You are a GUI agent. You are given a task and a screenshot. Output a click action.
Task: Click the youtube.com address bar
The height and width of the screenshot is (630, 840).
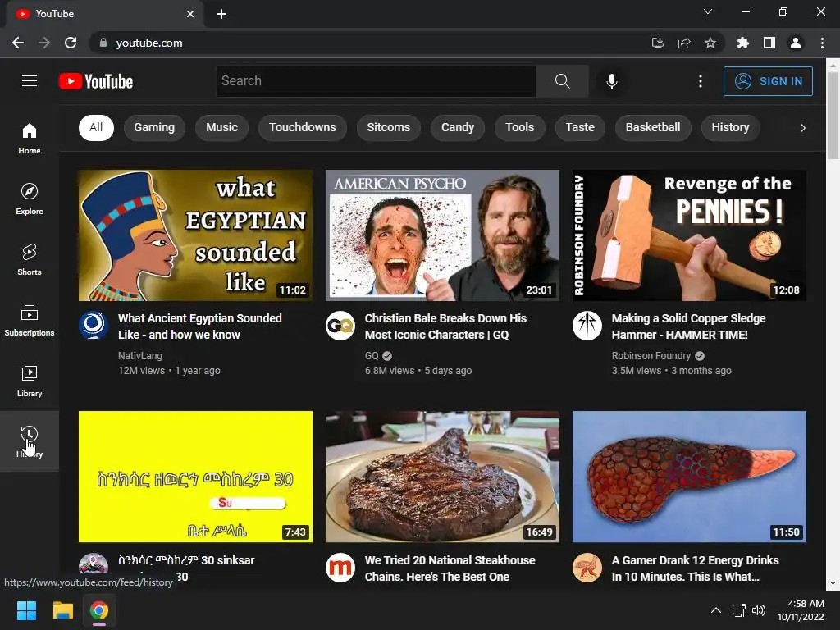tap(370, 43)
